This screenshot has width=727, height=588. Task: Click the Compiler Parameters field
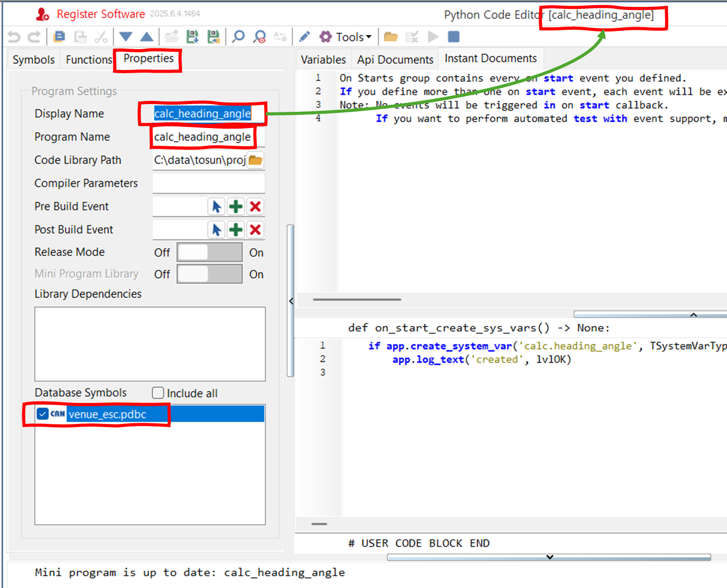[209, 183]
